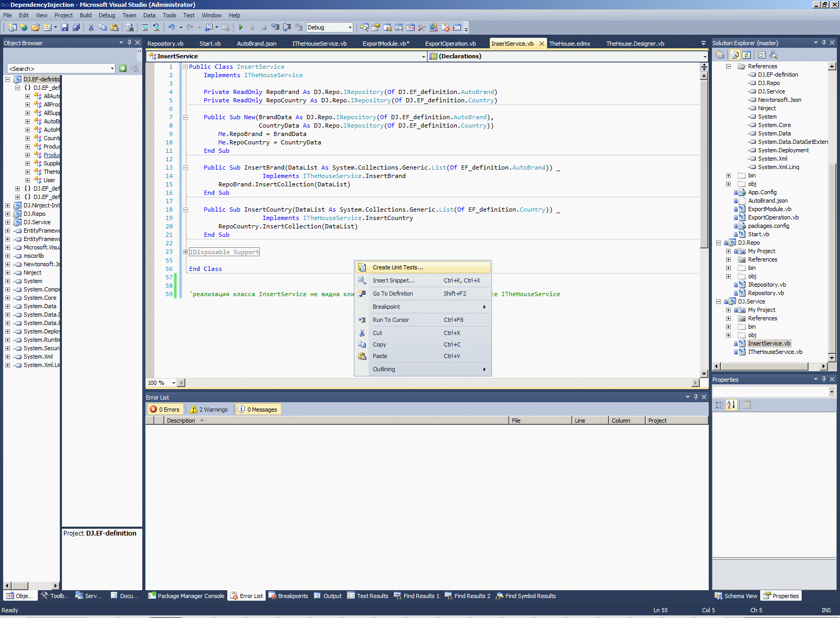Click the green Object Browser search arrow
The width and height of the screenshot is (840, 618).
(x=123, y=68)
